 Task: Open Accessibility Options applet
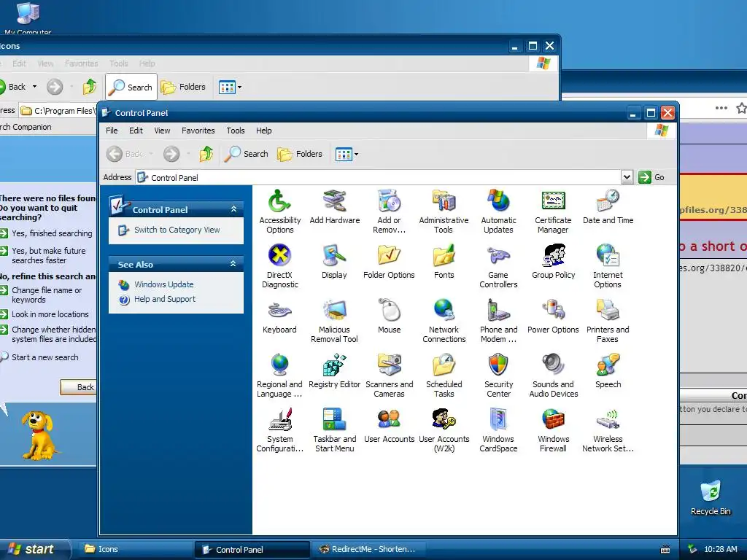279,211
